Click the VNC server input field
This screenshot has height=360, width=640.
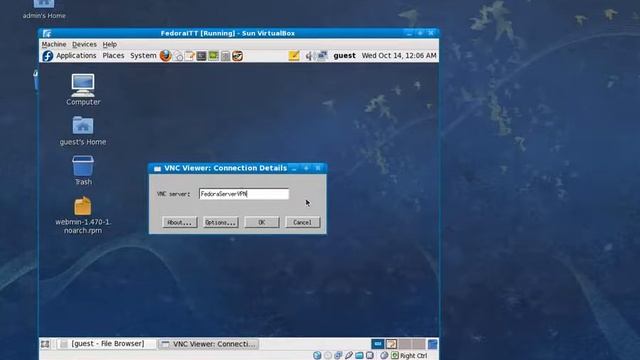(244, 194)
